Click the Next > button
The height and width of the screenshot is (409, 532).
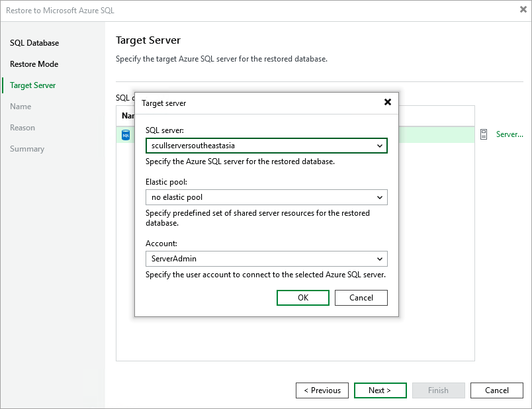380,390
